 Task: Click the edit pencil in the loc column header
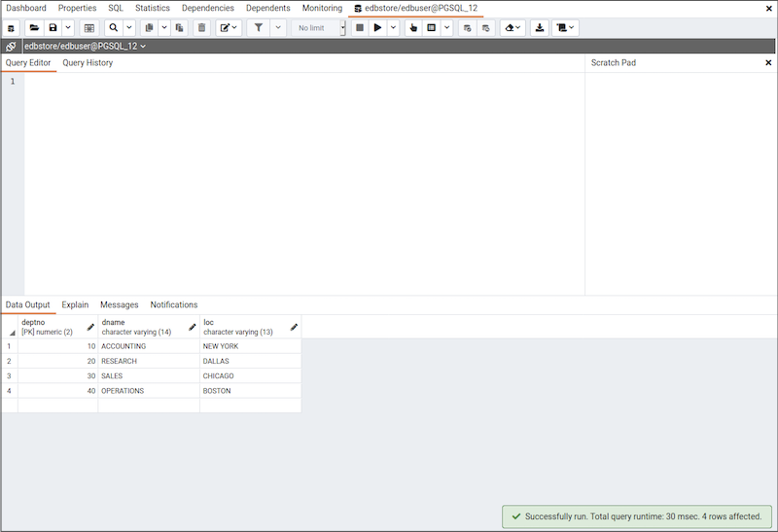coord(294,327)
